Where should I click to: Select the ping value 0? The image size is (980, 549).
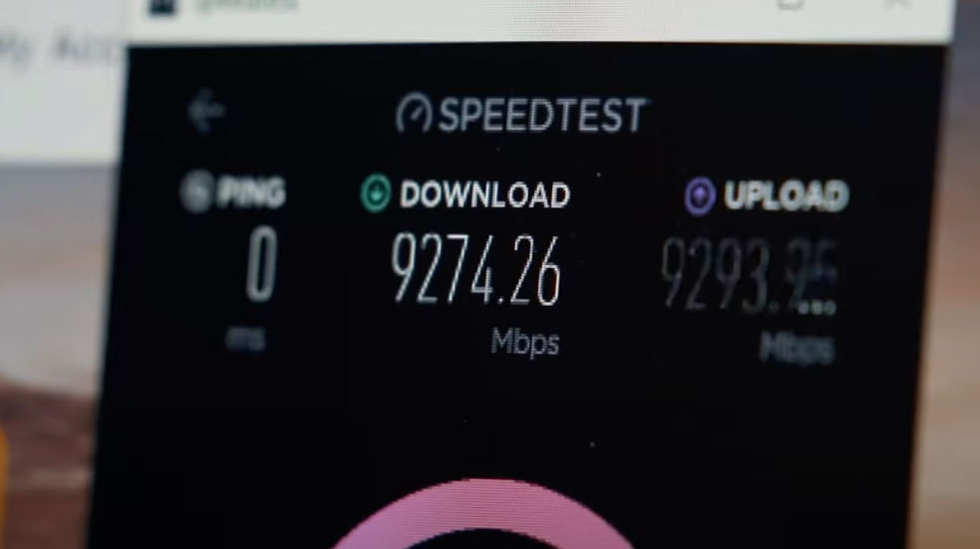pyautogui.click(x=261, y=264)
